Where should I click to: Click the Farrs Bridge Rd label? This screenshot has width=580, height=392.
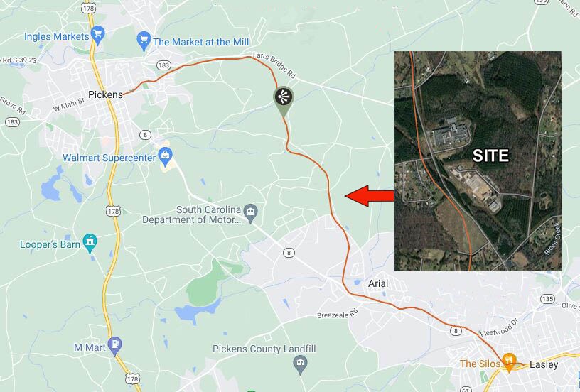coord(274,65)
